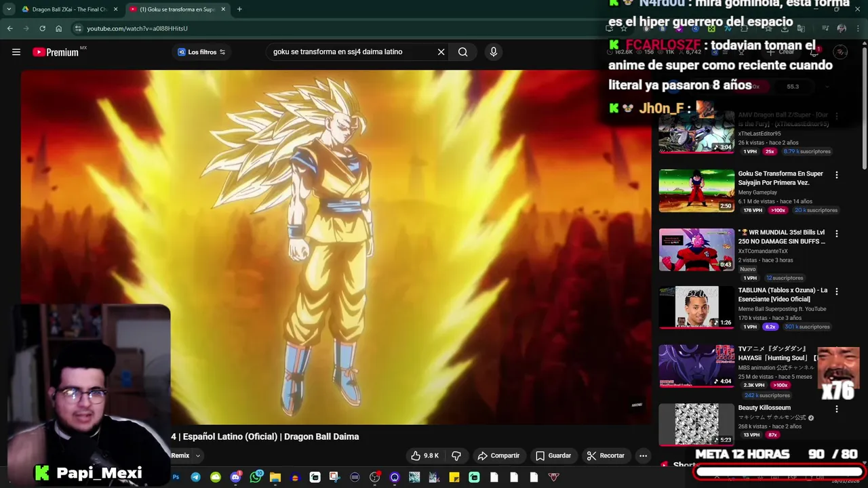The height and width of the screenshot is (488, 868).
Task: Click the Guardar save button
Action: pos(553,455)
